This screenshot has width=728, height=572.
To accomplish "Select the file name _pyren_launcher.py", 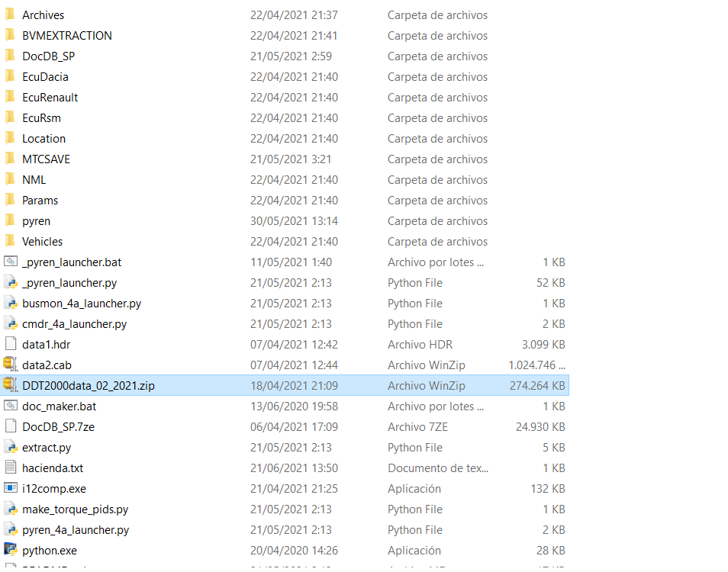I will [69, 282].
